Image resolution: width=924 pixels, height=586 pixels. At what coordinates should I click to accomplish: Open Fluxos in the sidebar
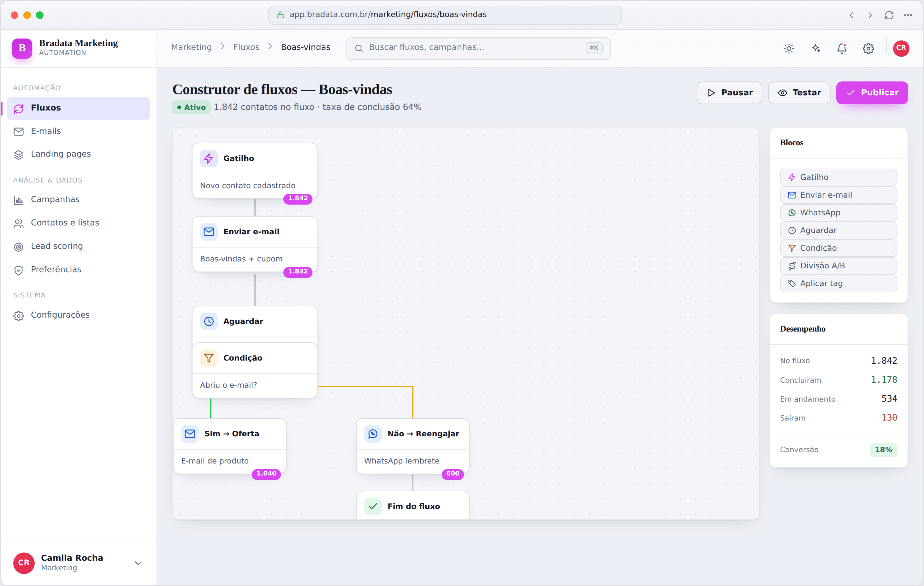coord(78,108)
